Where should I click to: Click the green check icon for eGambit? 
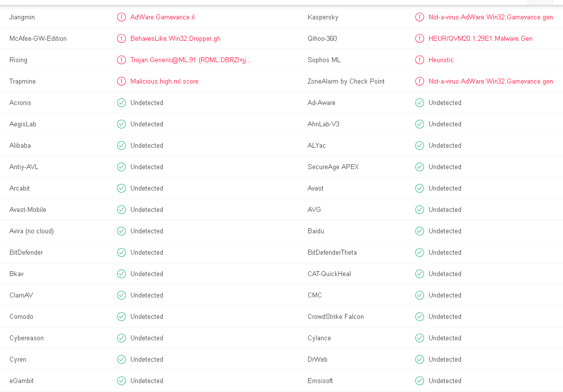pos(121,381)
